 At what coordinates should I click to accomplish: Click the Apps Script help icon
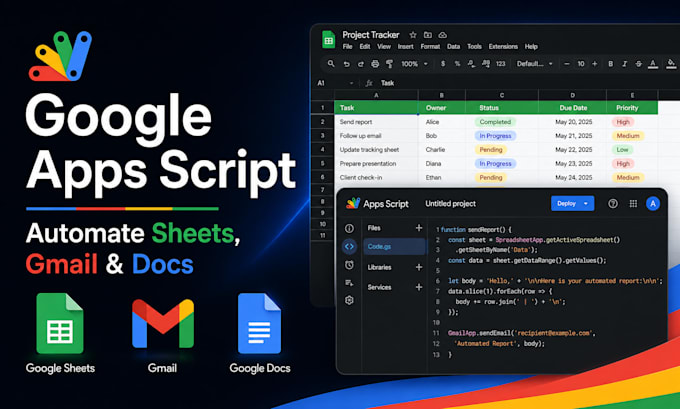(613, 203)
